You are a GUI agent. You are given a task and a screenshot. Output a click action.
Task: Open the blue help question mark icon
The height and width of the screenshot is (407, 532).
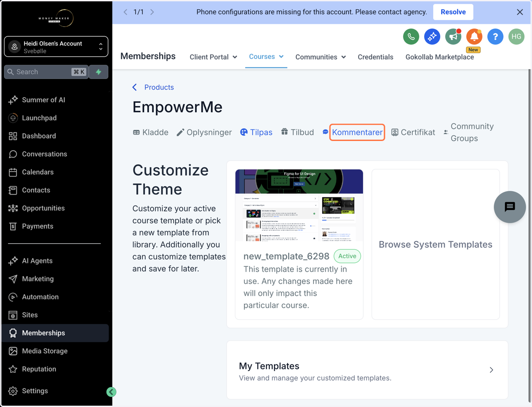click(x=495, y=36)
